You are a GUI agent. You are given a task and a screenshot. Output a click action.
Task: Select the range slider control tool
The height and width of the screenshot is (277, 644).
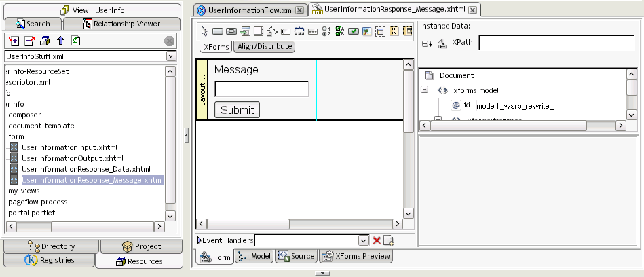(x=299, y=31)
